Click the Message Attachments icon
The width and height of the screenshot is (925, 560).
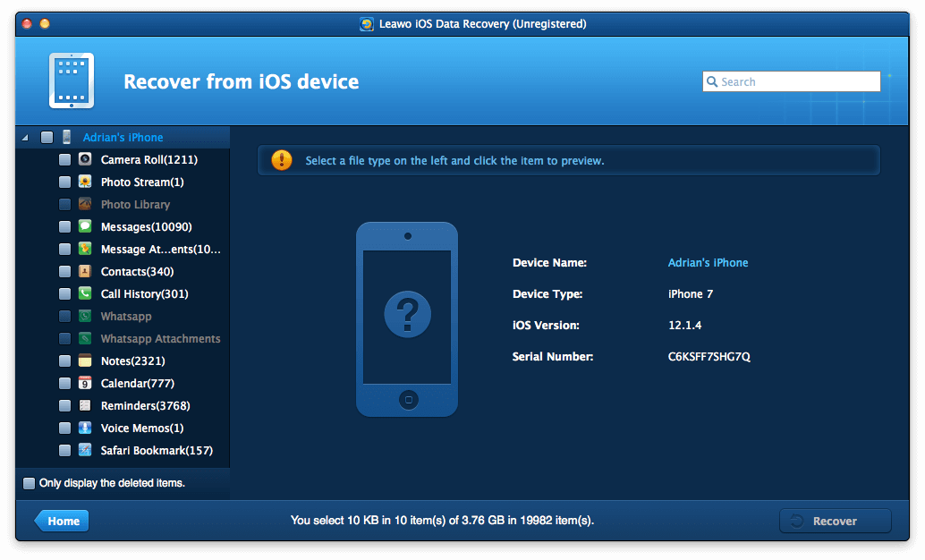(85, 249)
